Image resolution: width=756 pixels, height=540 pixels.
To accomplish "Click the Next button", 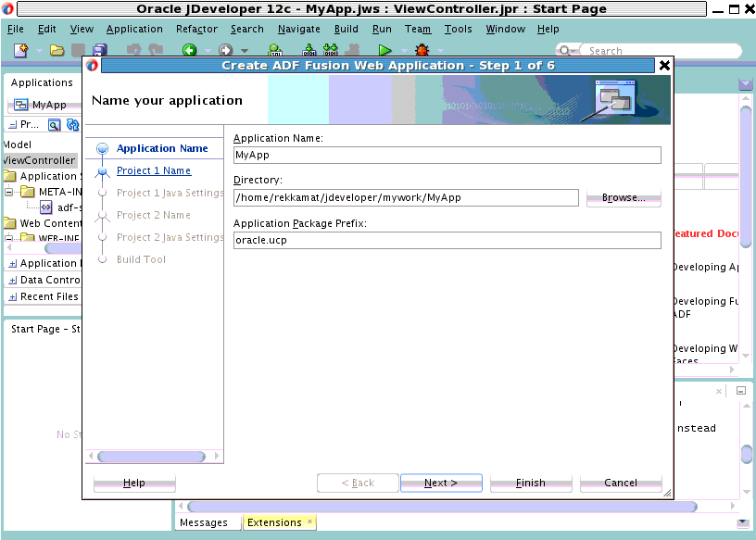I will tap(441, 483).
